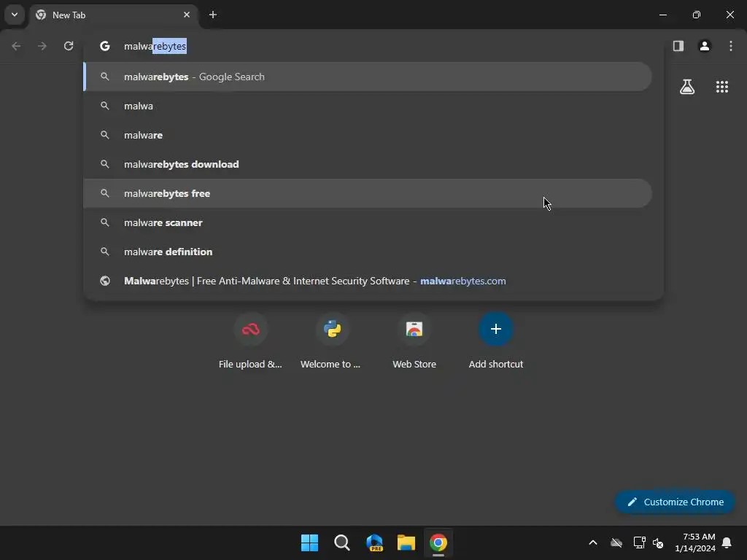Select the malwa suggestion
The image size is (747, 560).
tap(368, 106)
